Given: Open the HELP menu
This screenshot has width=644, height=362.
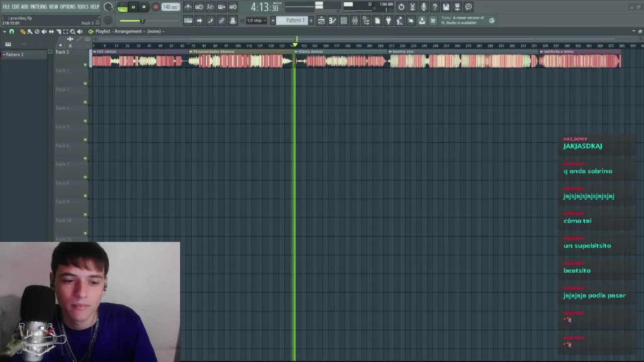Looking at the screenshot, I should tap(95, 7).
